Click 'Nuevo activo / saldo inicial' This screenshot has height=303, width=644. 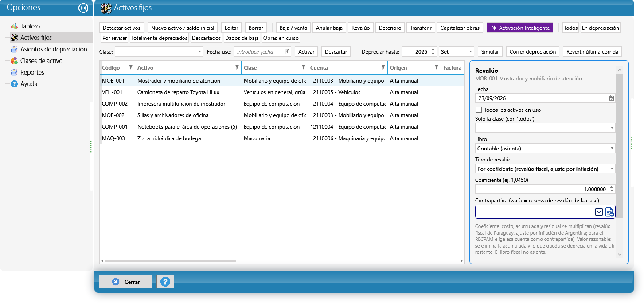[x=183, y=28]
